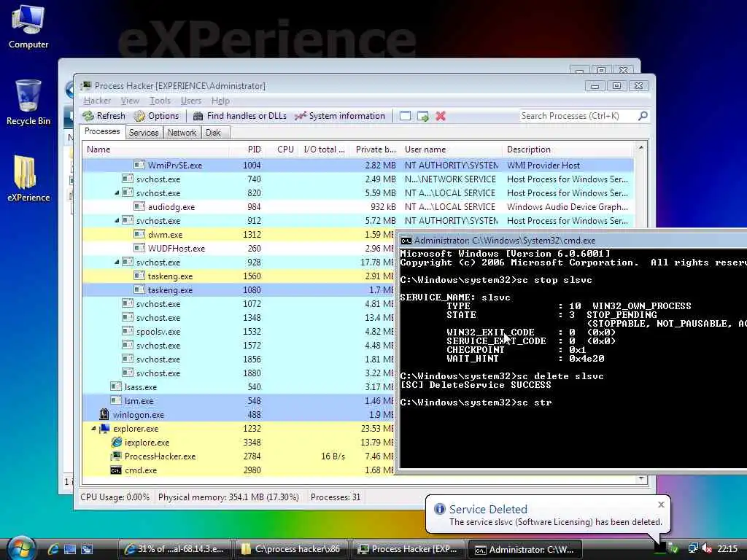Collapse the svchost.exe PID 820 node
This screenshot has height=560, width=747.
pos(117,193)
